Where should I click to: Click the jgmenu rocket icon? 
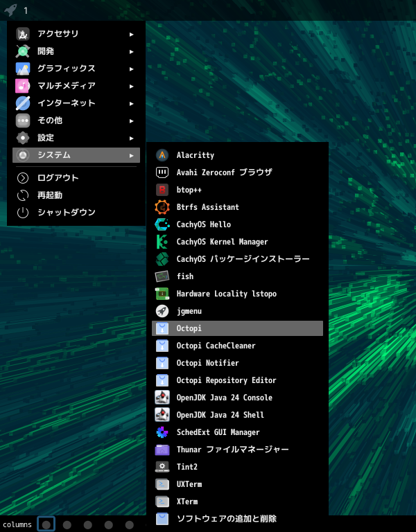pyautogui.click(x=162, y=311)
